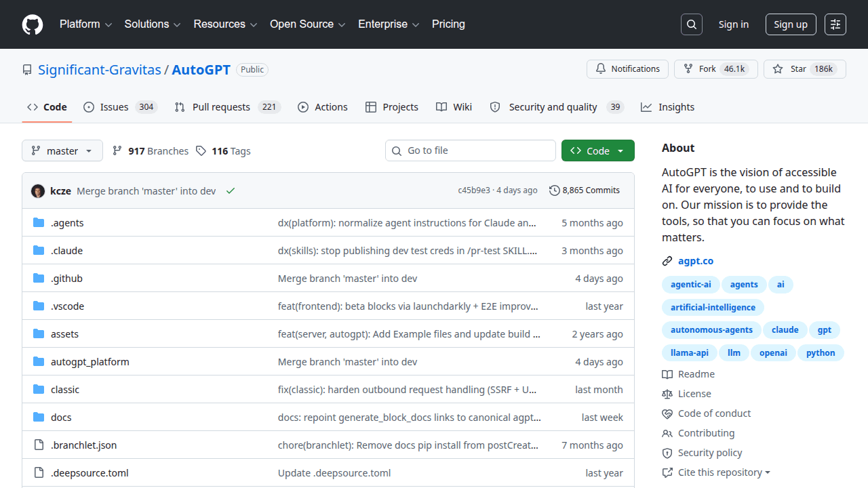Click the License scale icon
The width and height of the screenshot is (868, 488).
667,394
